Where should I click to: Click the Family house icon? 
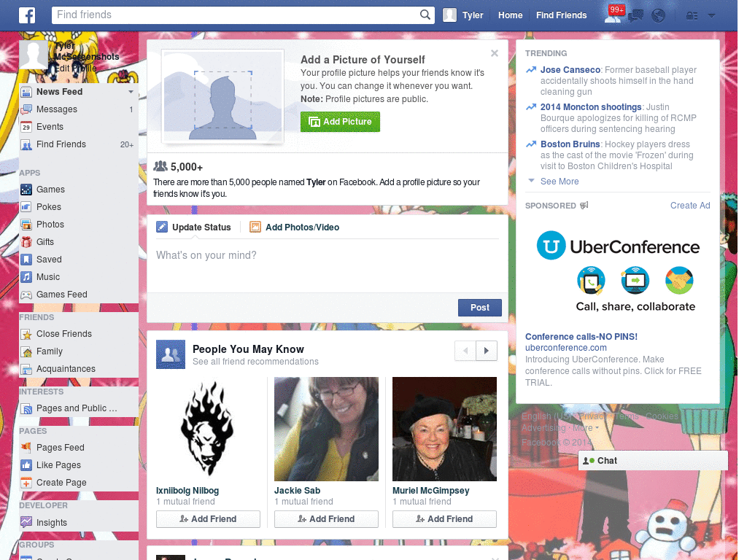coord(27,352)
